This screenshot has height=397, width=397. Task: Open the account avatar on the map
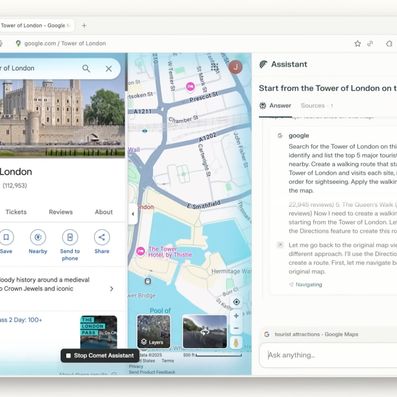[x=236, y=67]
